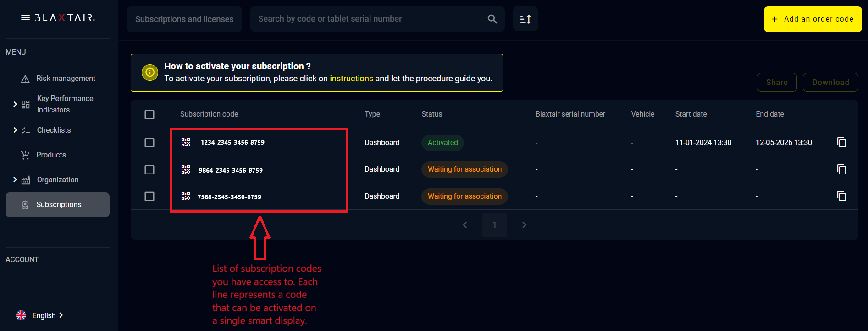Click the search magnifier icon
Viewport: 868px width, 331px height.
tap(492, 19)
